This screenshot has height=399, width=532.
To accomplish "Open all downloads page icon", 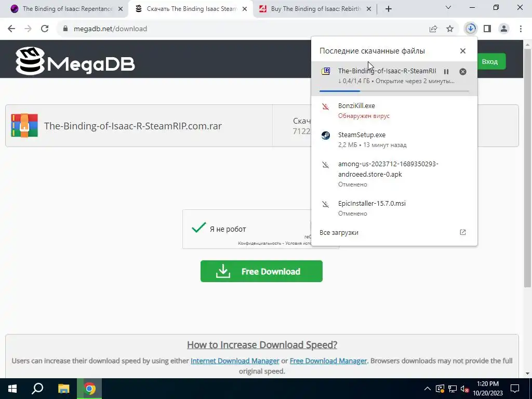I will pyautogui.click(x=463, y=232).
